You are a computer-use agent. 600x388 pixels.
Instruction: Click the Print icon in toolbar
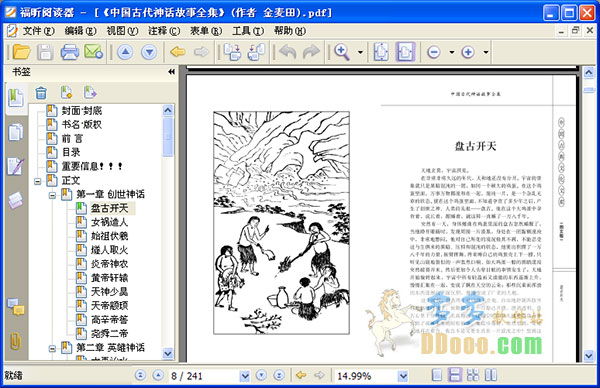70,52
